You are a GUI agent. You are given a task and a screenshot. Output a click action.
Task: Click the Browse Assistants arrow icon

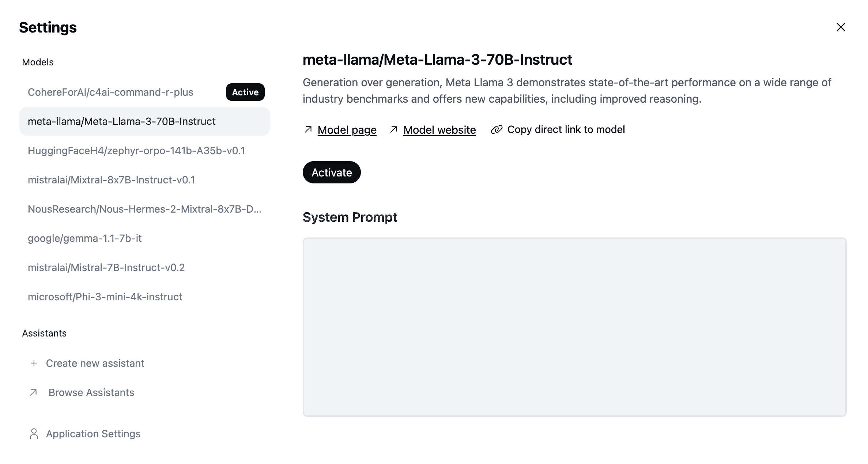click(33, 392)
